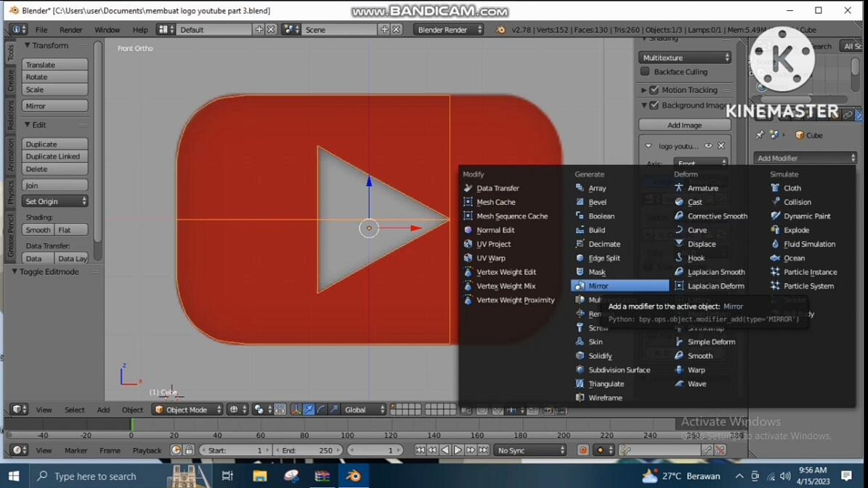Choose the Bevel modifier
The image size is (868, 488).
[597, 202]
